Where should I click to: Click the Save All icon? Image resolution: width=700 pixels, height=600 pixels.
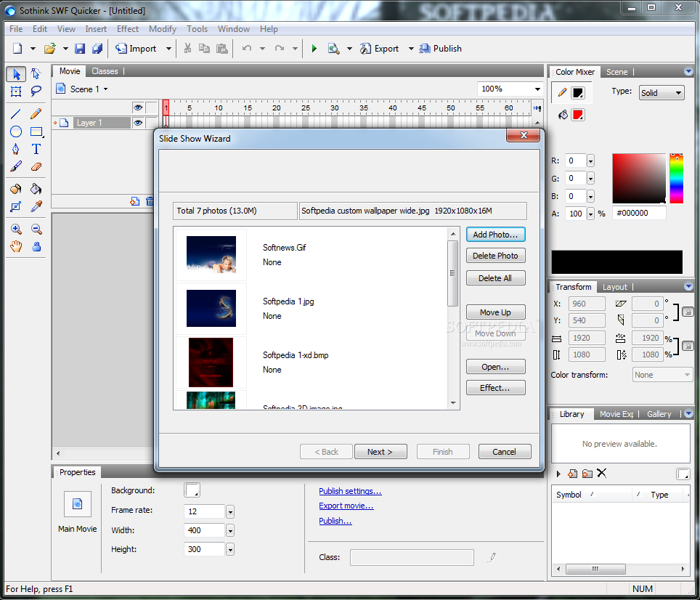(x=97, y=48)
